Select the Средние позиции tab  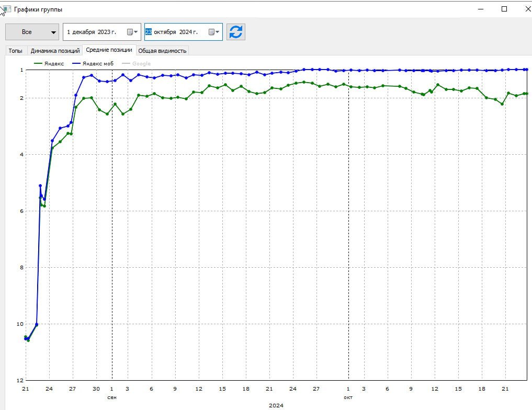point(109,50)
